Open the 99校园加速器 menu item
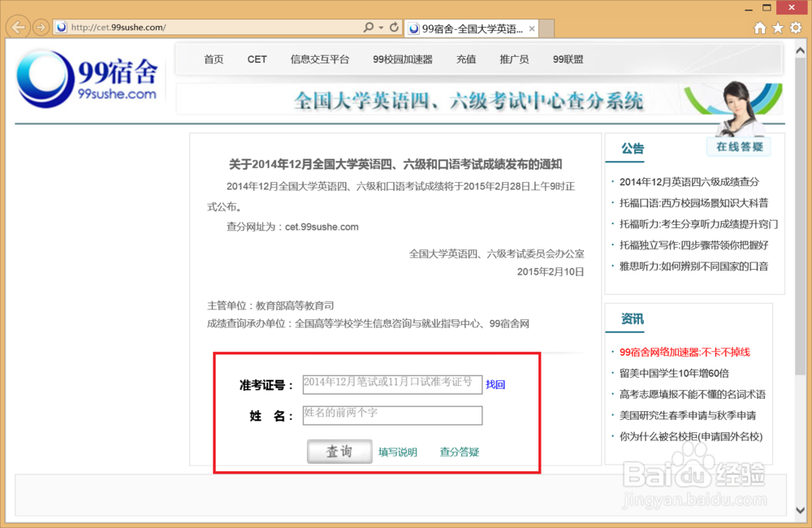812x528 pixels. pos(403,59)
